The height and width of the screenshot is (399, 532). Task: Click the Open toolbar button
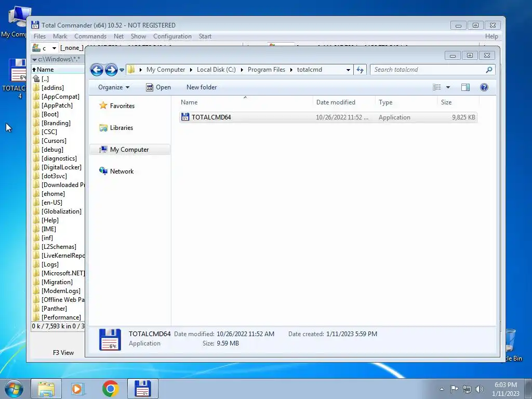coord(158,87)
